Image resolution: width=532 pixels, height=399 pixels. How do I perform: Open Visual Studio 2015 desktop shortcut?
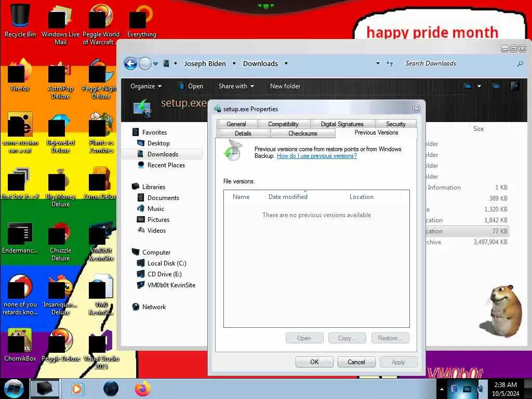[x=101, y=350]
